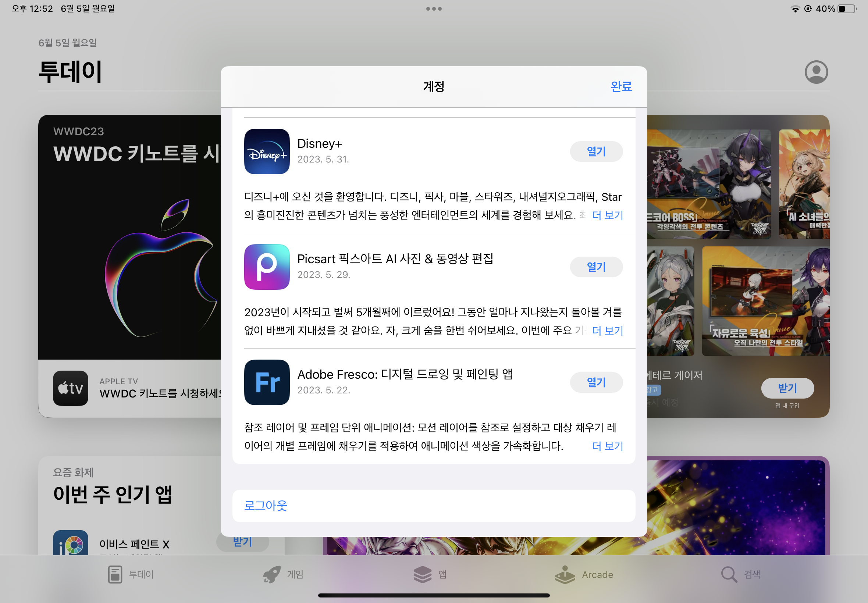Open Picsart with 열기 button
This screenshot has width=868, height=603.
596,267
